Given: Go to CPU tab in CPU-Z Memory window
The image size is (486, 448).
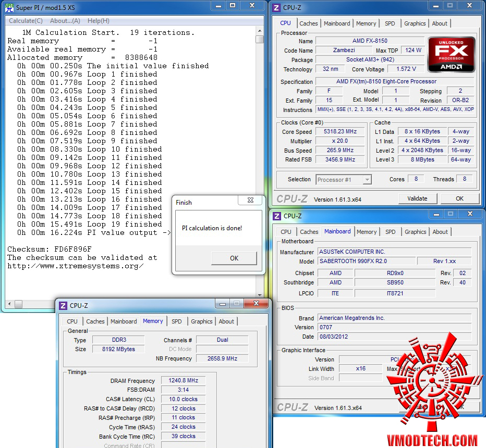Looking at the screenshot, I should pos(72,322).
